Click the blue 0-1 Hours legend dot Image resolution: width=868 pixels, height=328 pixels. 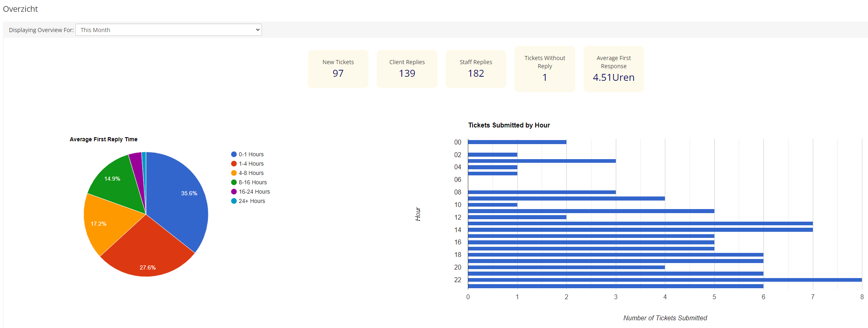pyautogui.click(x=234, y=154)
